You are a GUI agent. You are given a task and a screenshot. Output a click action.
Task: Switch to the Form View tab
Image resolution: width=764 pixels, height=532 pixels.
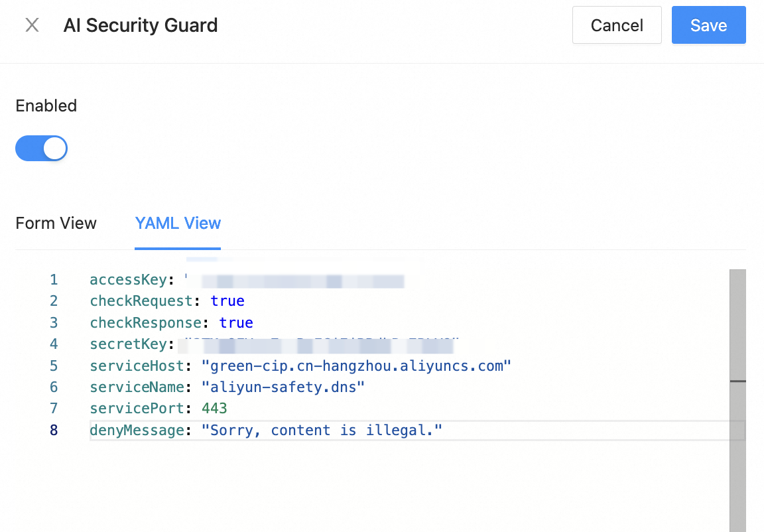[56, 223]
